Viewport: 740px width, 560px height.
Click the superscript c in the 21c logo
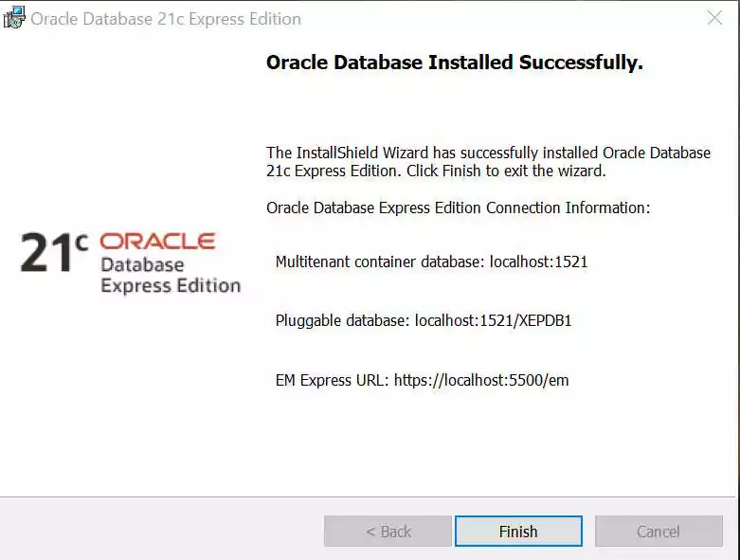coord(81,243)
